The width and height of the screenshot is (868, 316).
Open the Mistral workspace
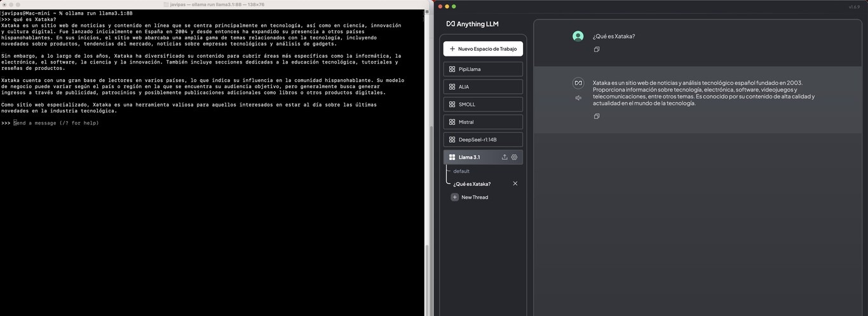tap(483, 122)
